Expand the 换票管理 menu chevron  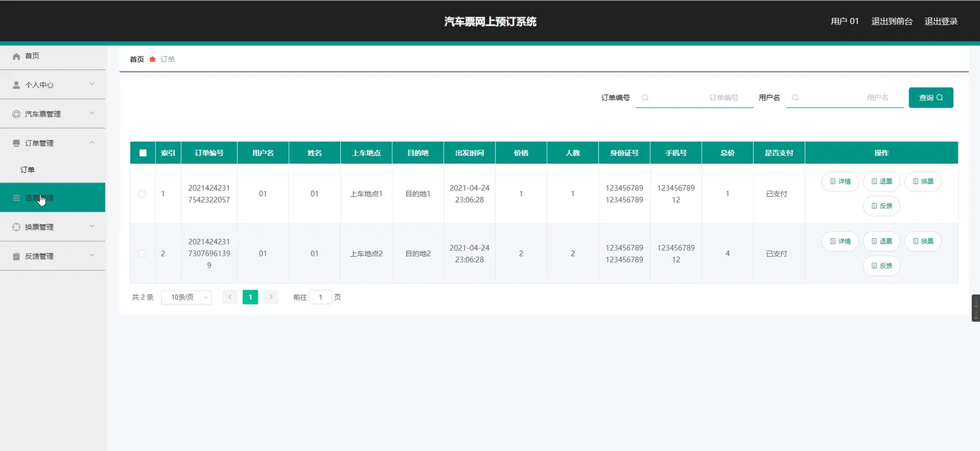coord(92,227)
